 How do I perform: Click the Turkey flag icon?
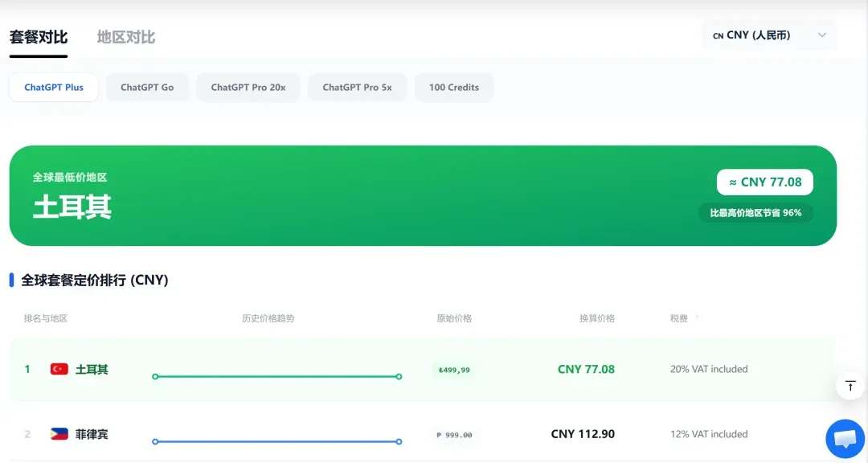(x=59, y=370)
